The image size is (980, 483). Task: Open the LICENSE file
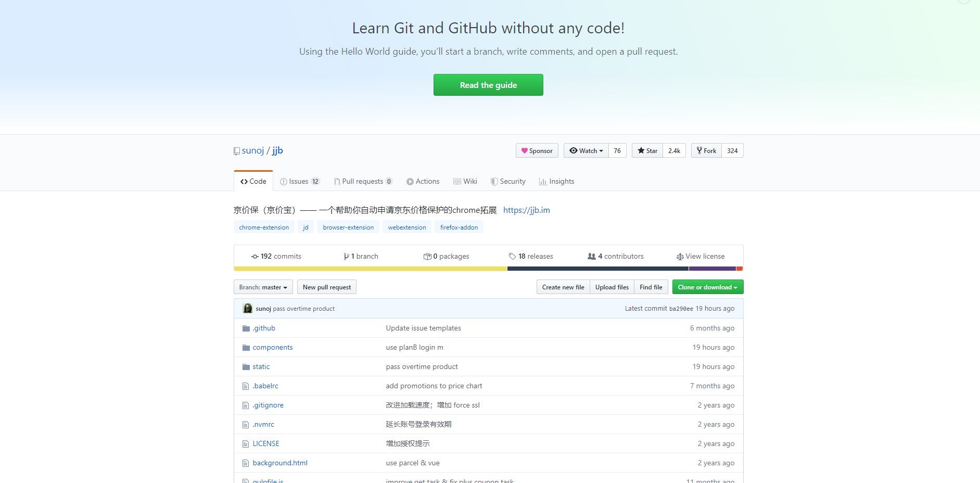[x=266, y=443]
